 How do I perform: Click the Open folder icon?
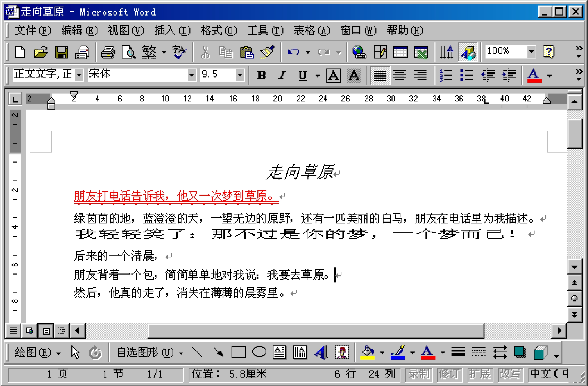[x=41, y=52]
